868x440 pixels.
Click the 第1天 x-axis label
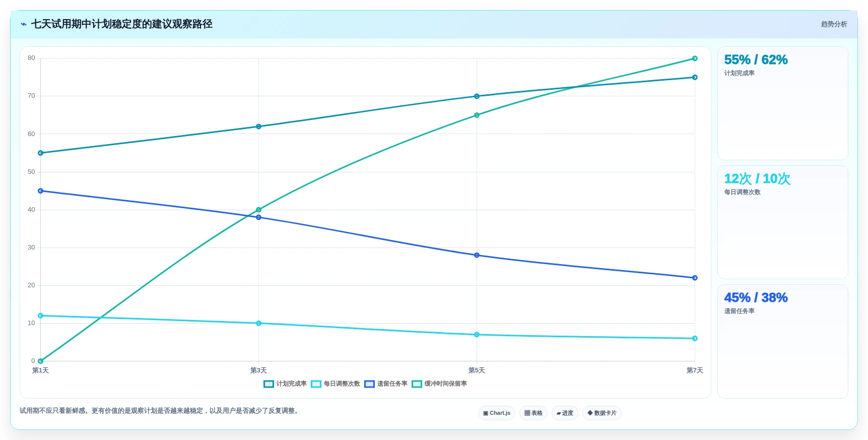coord(41,370)
